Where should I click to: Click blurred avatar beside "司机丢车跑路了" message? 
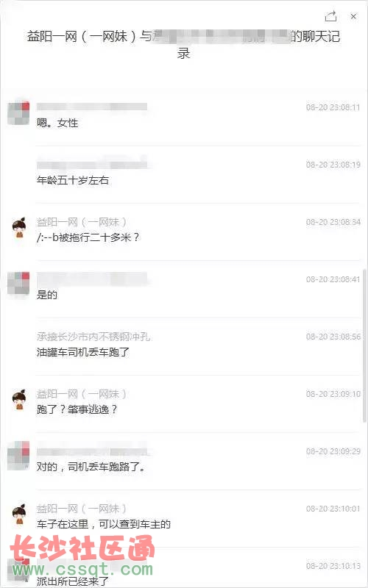coord(18,456)
